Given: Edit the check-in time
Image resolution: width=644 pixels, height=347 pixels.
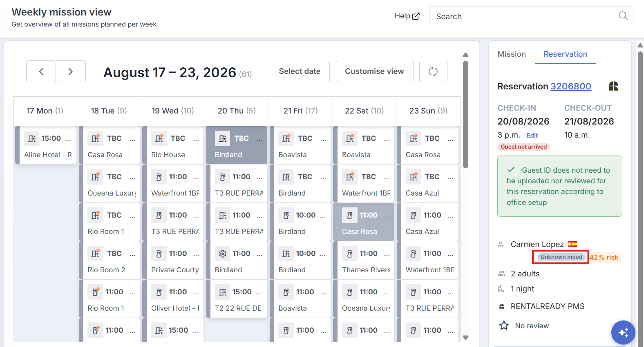Looking at the screenshot, I should pos(532,135).
